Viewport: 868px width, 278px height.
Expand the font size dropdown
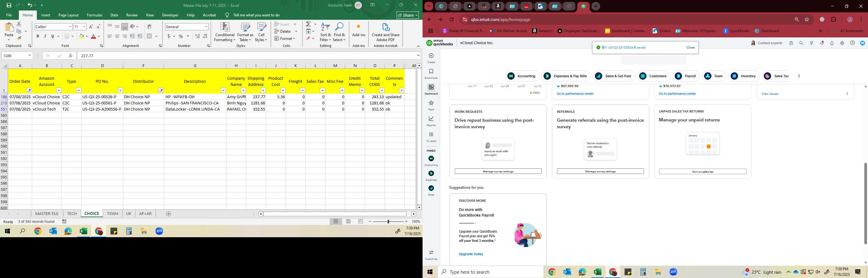tap(84, 27)
